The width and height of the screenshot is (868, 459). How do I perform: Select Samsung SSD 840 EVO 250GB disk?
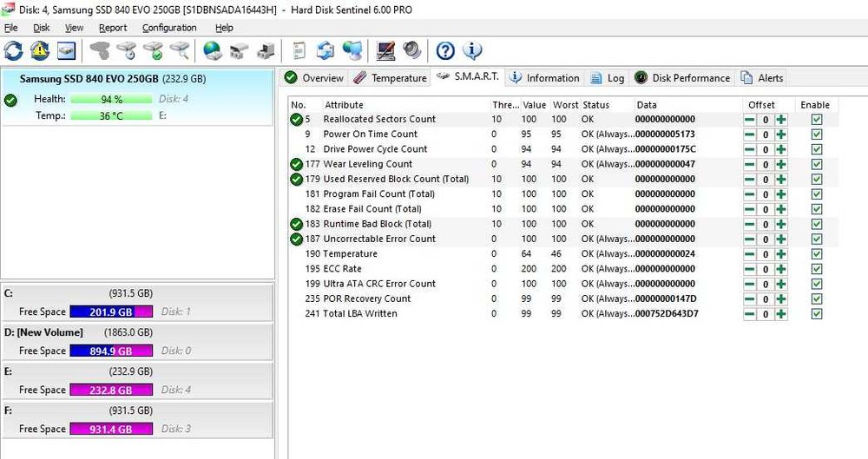pos(138,97)
